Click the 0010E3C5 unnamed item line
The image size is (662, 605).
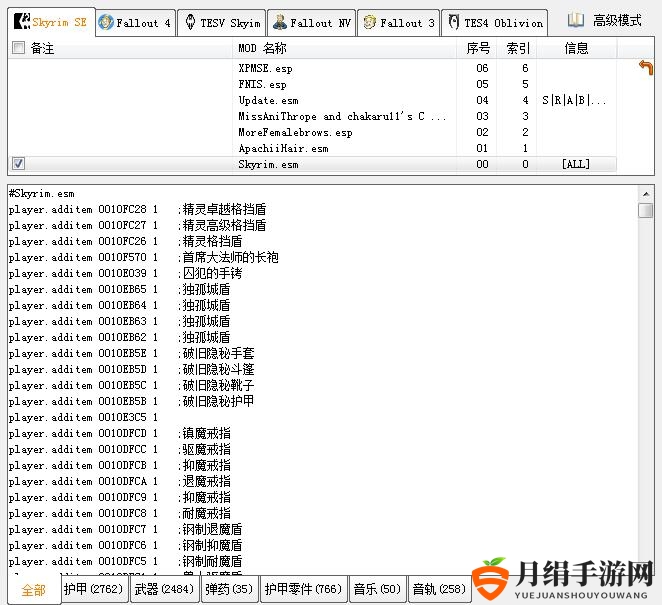(x=84, y=418)
